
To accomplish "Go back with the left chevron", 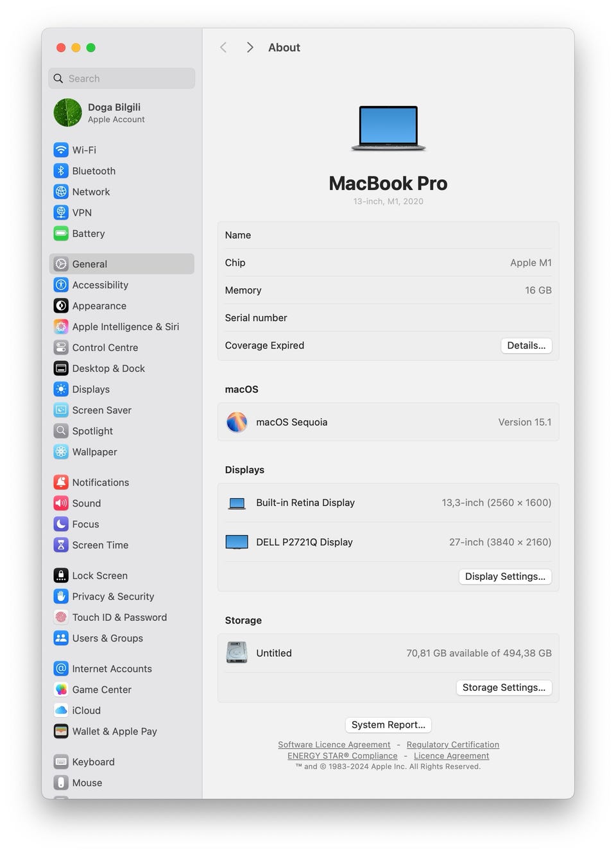I will pos(223,48).
